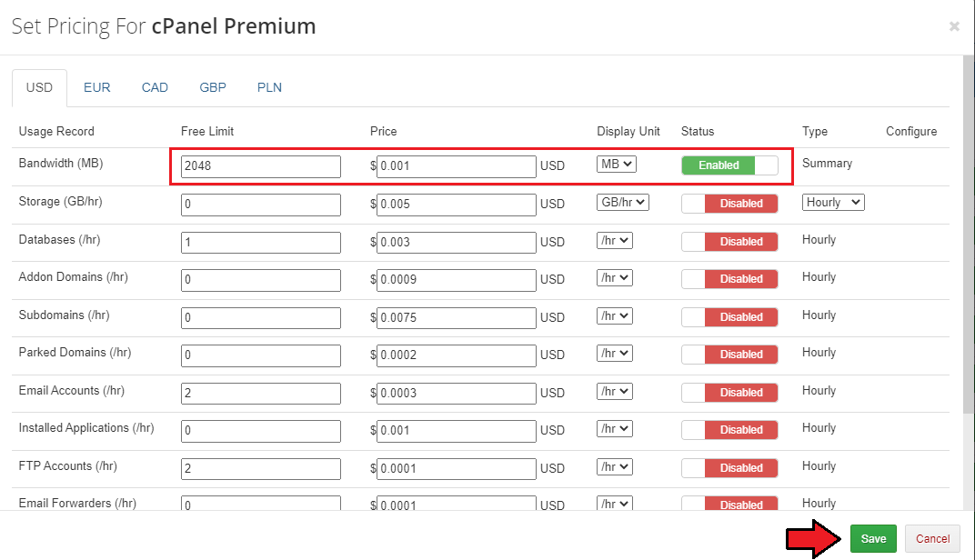975x560 pixels.
Task: Turn on Email Accounts status switch
Action: pos(729,393)
